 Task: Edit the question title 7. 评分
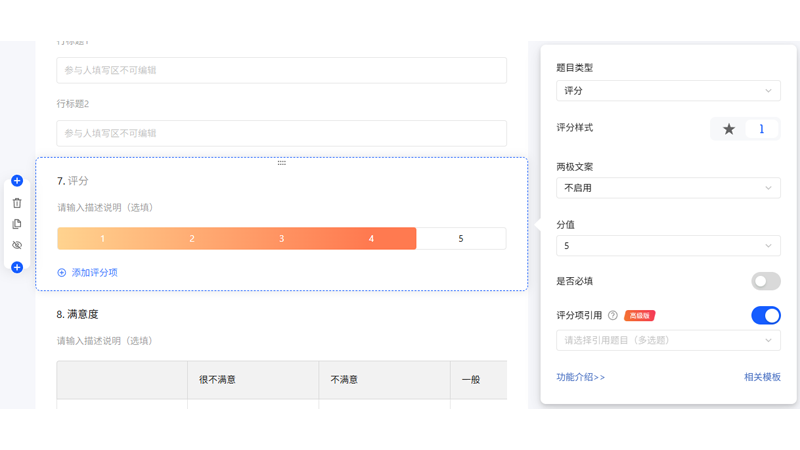click(x=72, y=181)
